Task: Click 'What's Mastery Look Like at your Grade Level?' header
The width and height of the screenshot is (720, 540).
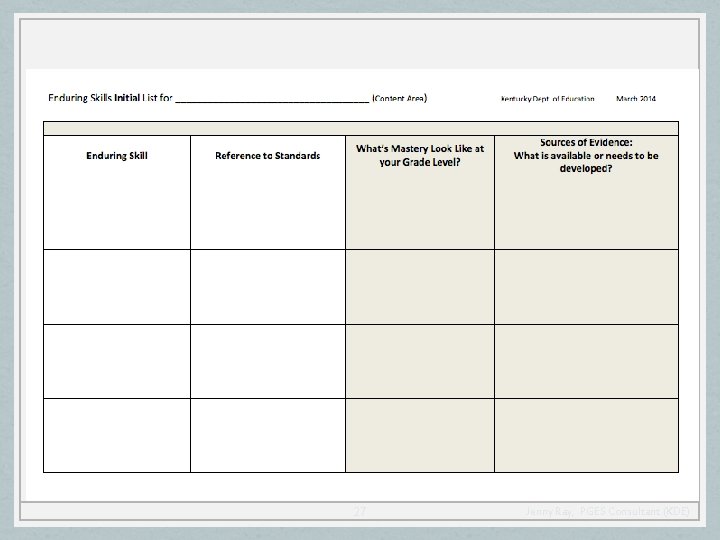Action: (420, 155)
